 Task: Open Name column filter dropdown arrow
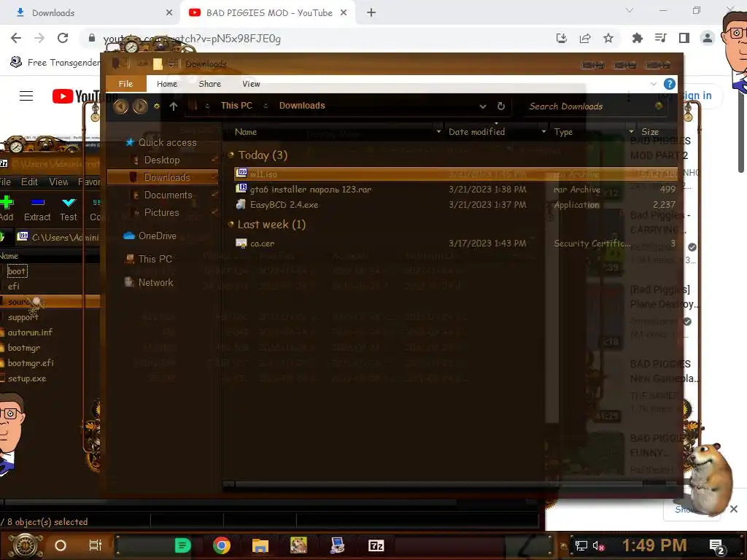(438, 131)
